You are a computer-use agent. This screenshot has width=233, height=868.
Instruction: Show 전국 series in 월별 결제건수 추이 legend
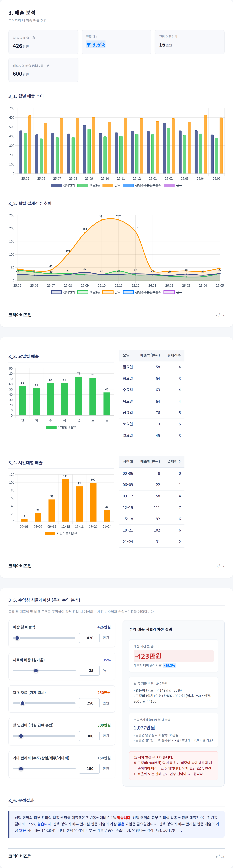click(x=173, y=292)
